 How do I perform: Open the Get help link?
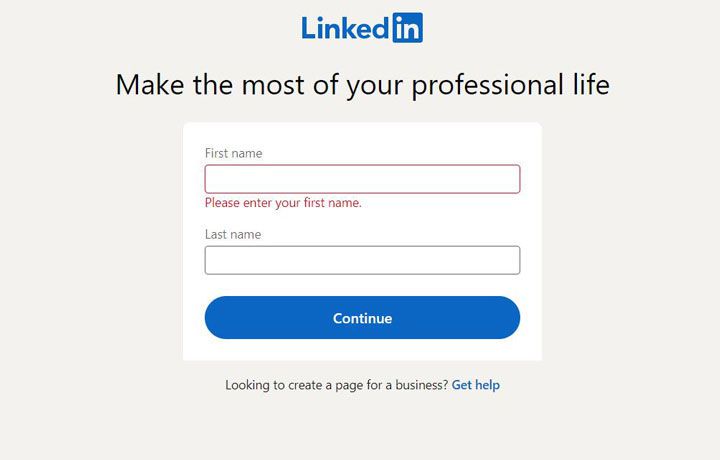(476, 385)
